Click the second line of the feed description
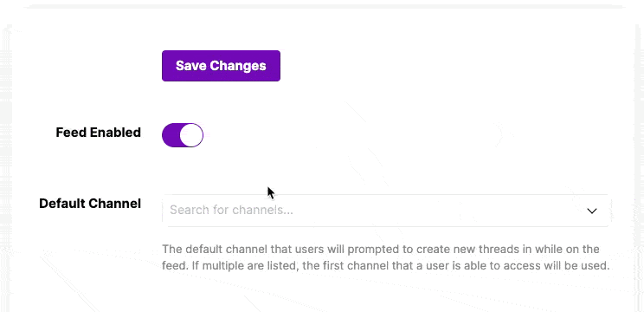This screenshot has width=644, height=312. (385, 265)
